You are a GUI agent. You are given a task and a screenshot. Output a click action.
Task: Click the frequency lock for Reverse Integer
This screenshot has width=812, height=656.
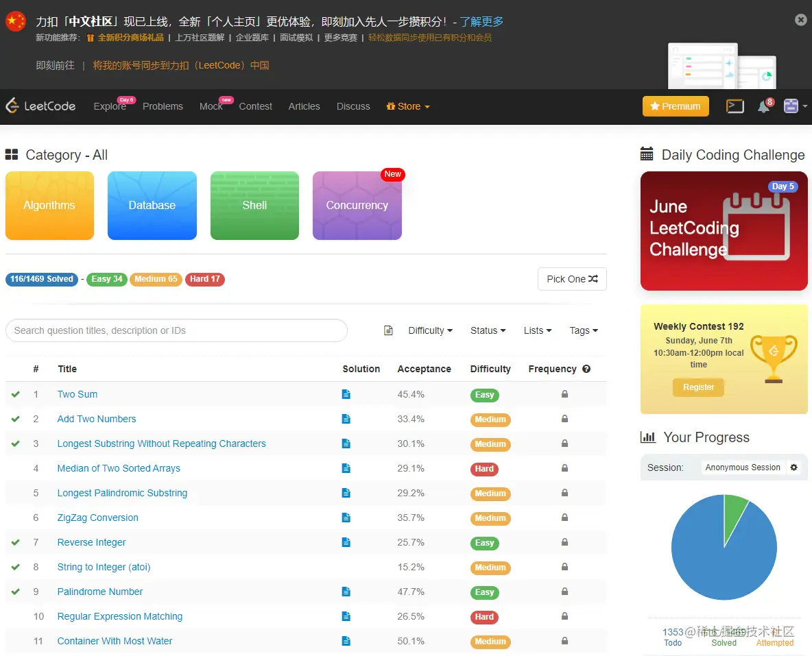click(x=564, y=542)
